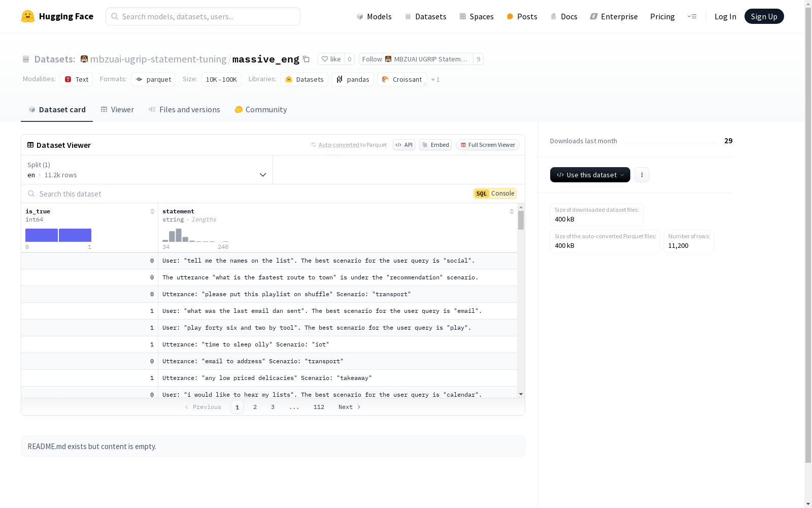Select the Text modality tag
812x508 pixels.
click(77, 79)
